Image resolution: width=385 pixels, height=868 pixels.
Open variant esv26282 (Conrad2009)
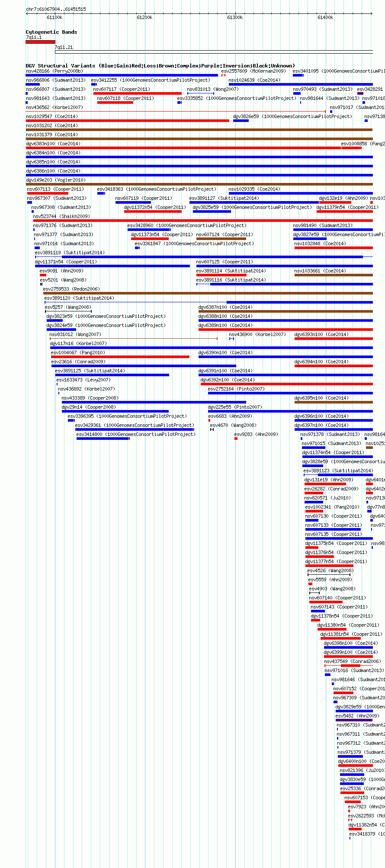tap(331, 489)
